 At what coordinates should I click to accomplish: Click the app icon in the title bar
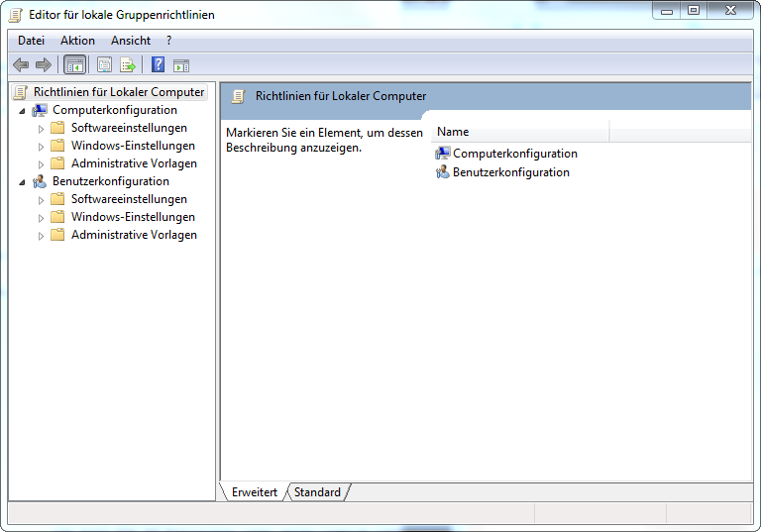[x=16, y=15]
